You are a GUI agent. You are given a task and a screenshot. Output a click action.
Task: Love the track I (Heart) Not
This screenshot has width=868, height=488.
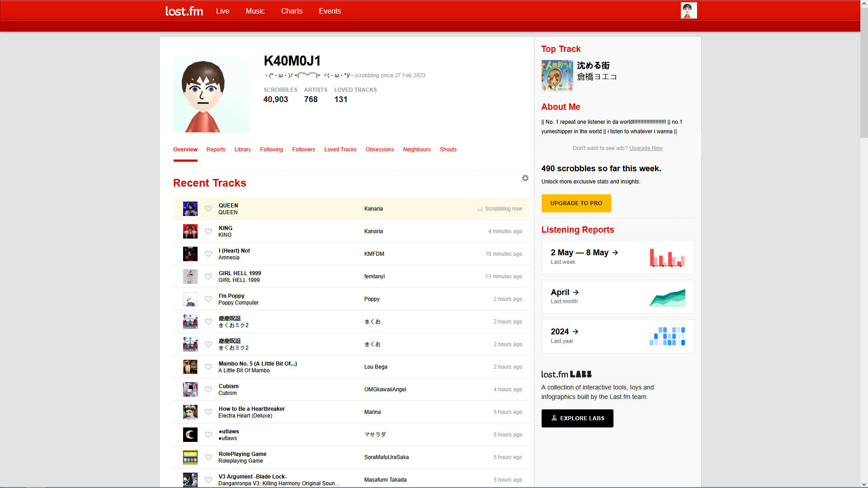point(208,254)
